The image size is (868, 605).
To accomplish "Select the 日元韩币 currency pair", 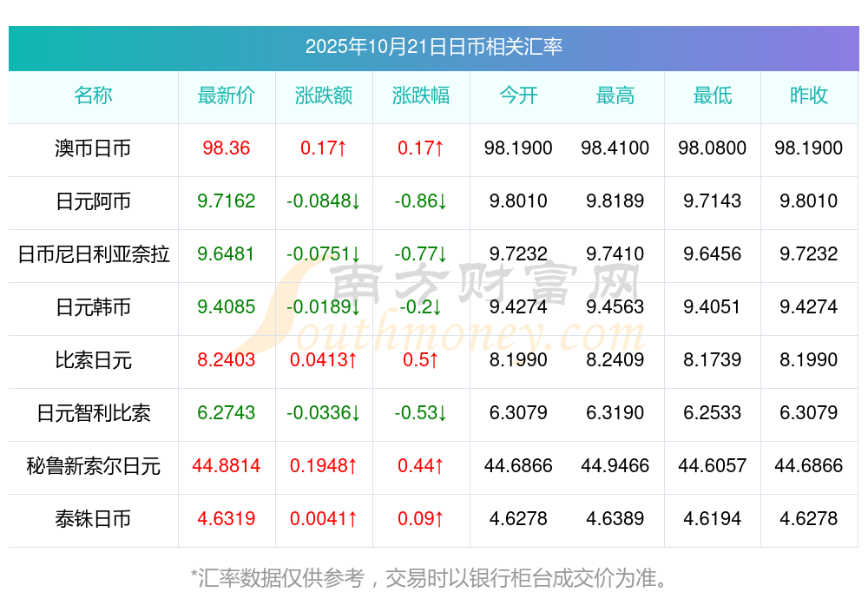I will pos(93,307).
